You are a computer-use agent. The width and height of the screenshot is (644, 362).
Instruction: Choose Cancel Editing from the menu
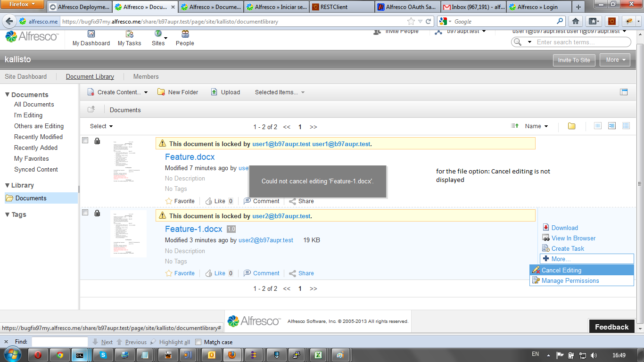pyautogui.click(x=582, y=270)
